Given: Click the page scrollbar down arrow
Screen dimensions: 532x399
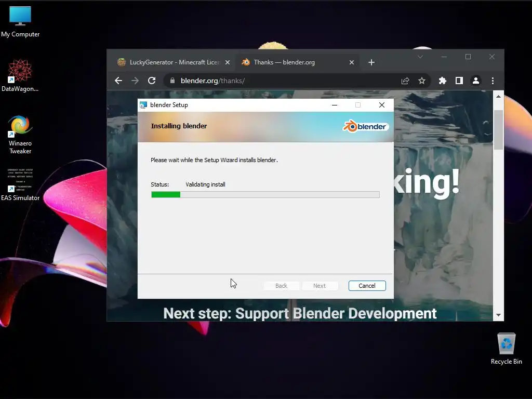Looking at the screenshot, I should pos(498,315).
